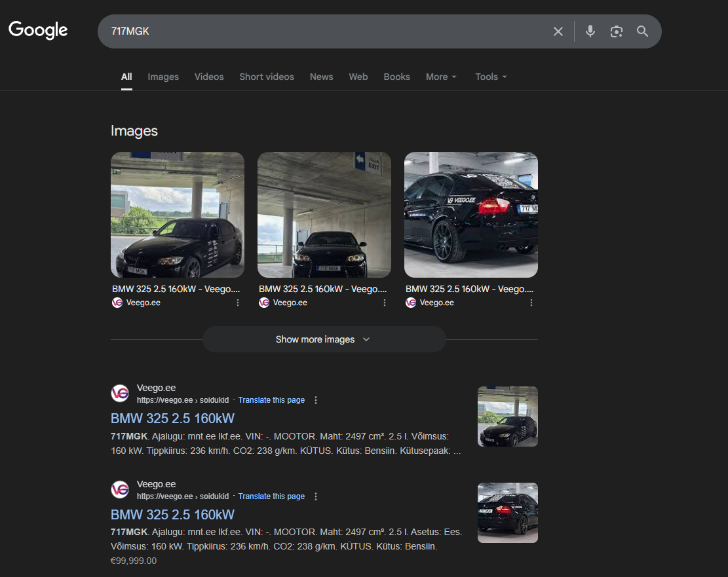Expand Show more images
The height and width of the screenshot is (577, 728).
pyautogui.click(x=324, y=339)
